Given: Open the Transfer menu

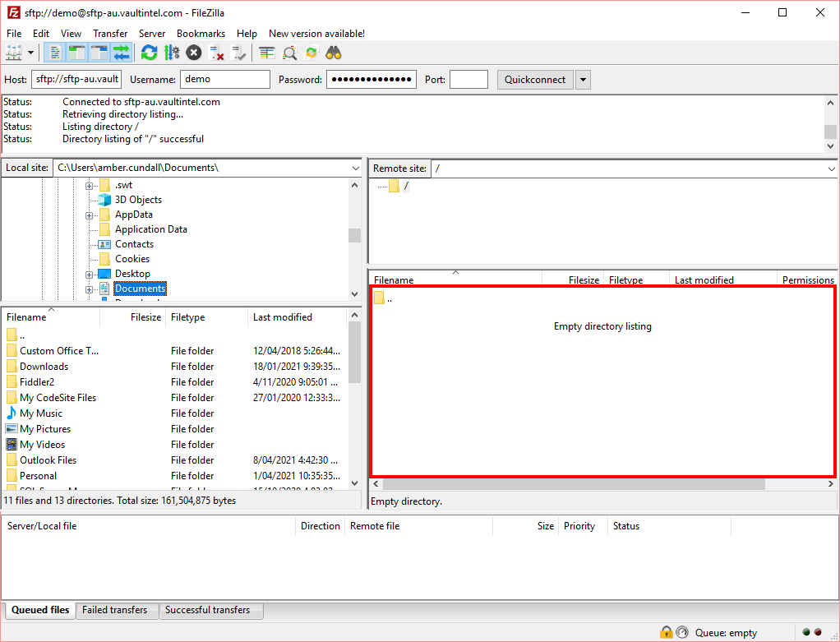Looking at the screenshot, I should (x=110, y=33).
